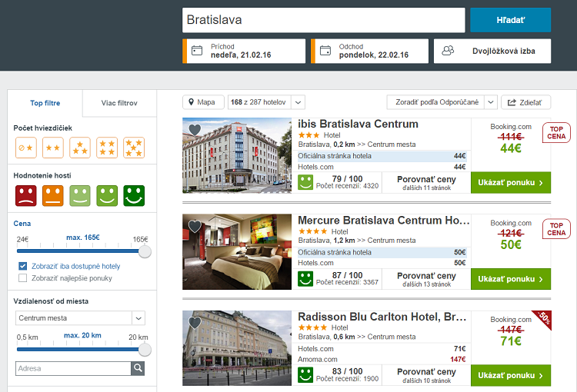Select the one-star rating filter

[26, 148]
